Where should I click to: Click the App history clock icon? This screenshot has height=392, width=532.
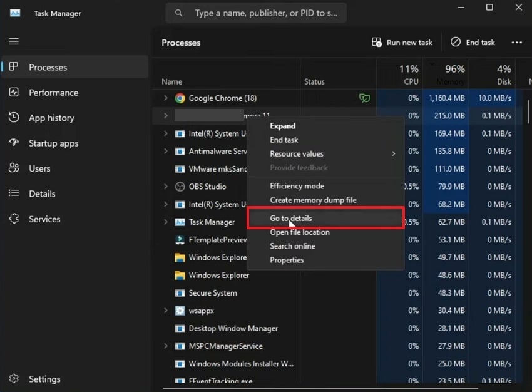(x=14, y=118)
